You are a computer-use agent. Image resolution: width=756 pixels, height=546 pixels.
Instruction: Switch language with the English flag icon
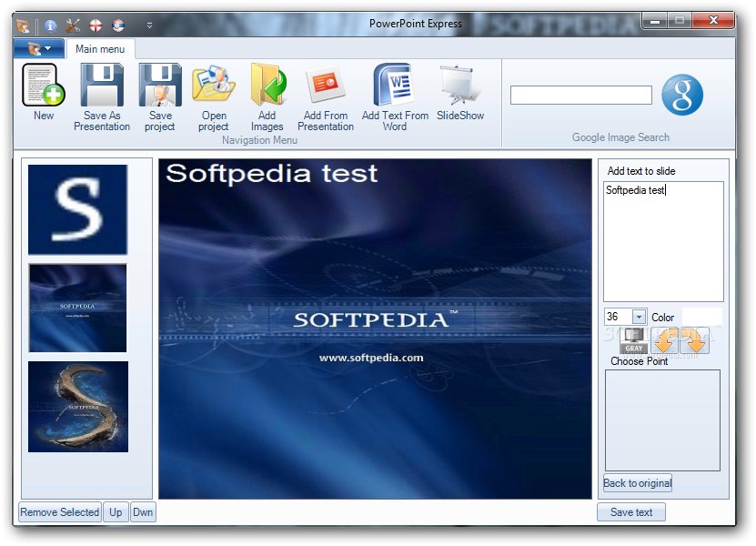96,25
